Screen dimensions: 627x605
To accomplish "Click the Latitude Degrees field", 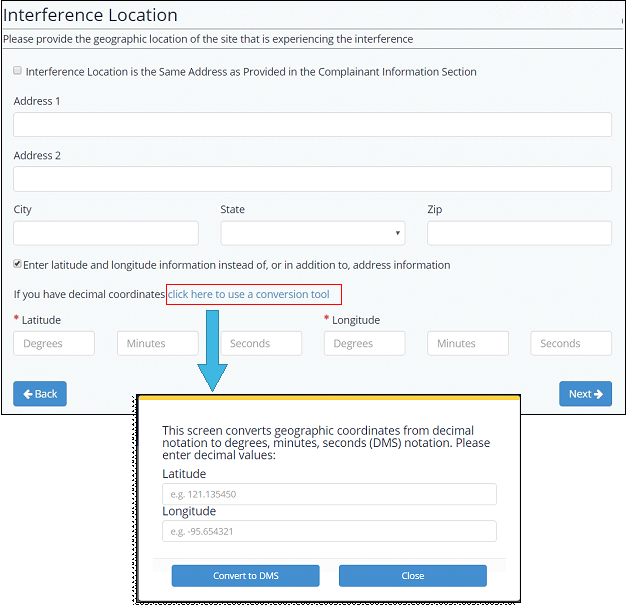I will point(54,343).
